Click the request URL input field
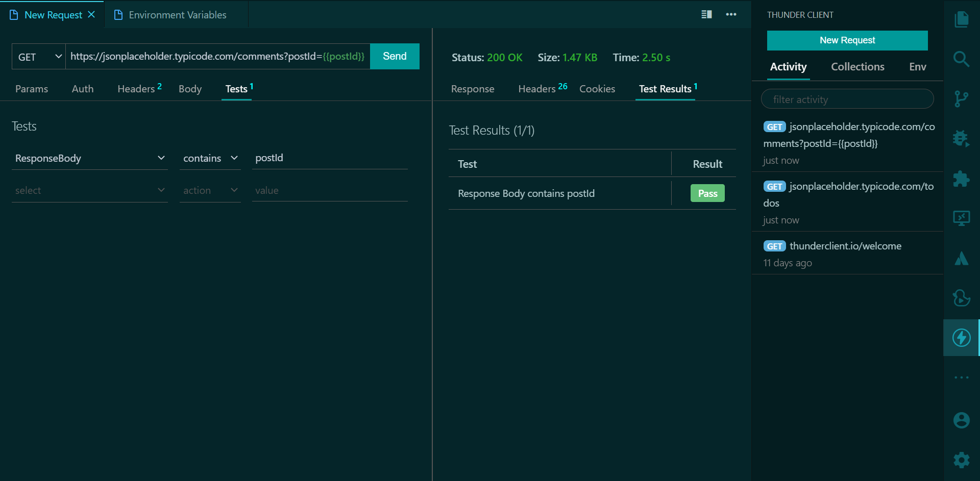Screen dimensions: 980x481 point(217,56)
